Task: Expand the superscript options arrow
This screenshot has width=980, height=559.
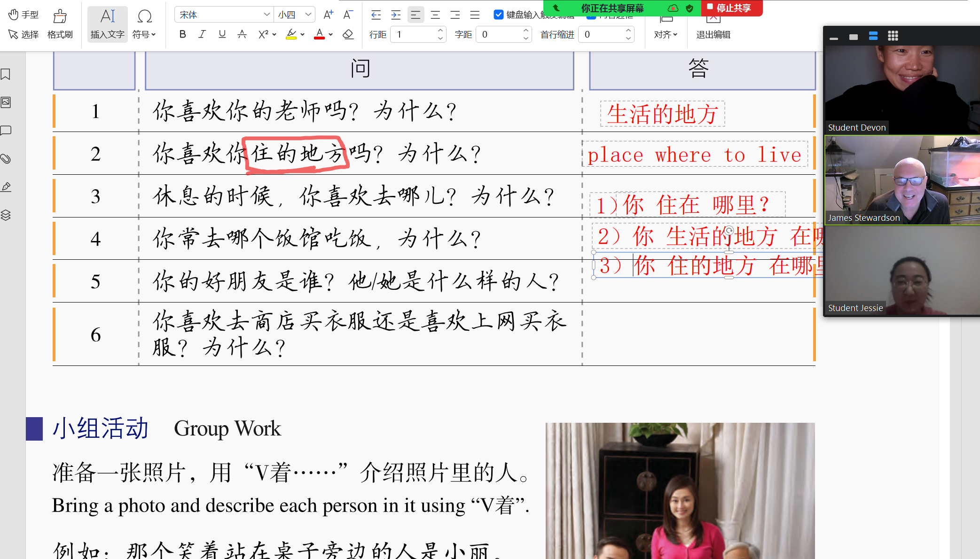Action: click(x=274, y=34)
